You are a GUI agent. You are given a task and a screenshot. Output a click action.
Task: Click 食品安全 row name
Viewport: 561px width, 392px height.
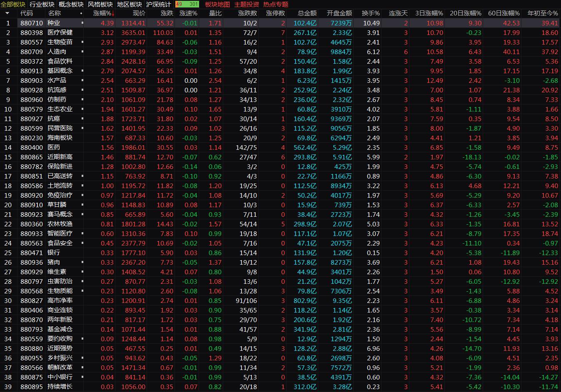pos(60,243)
